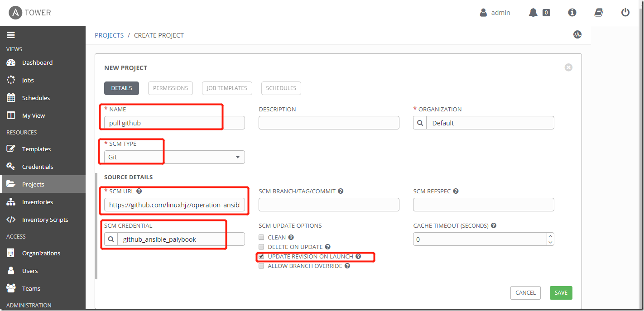Enable the CLEAN checkbox
Image resolution: width=644 pixels, height=311 pixels.
(261, 237)
